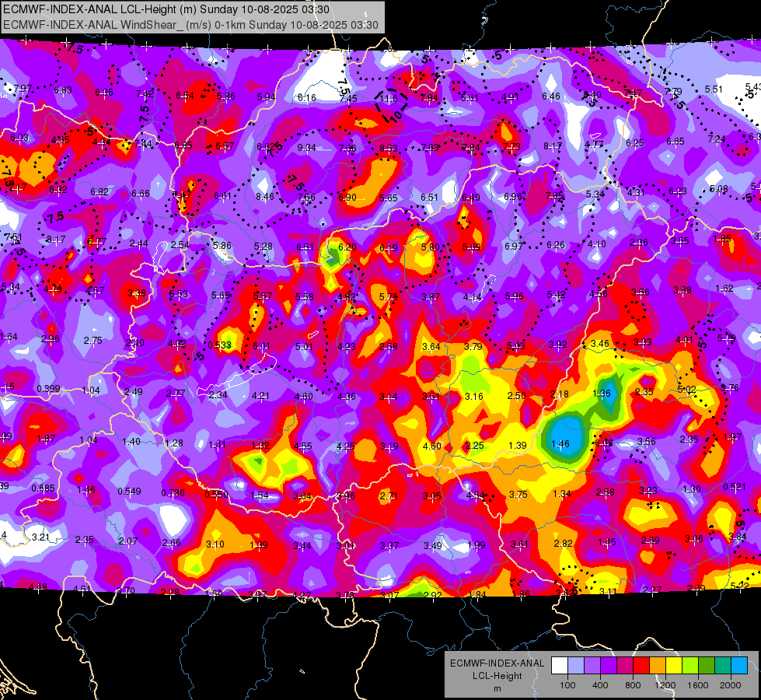761x700 pixels.
Task: Click 'LCL-Height' text inside the legend box
Action: 497,676
